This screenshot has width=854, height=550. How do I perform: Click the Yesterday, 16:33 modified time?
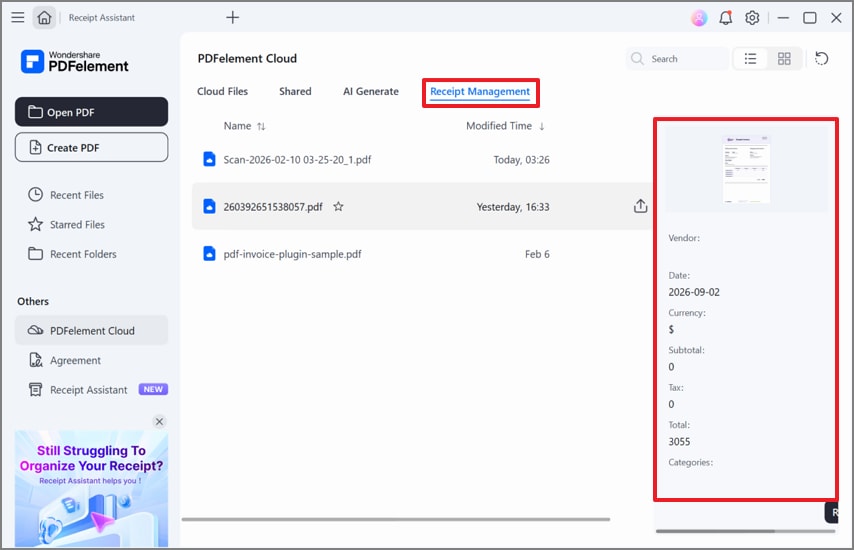[513, 207]
